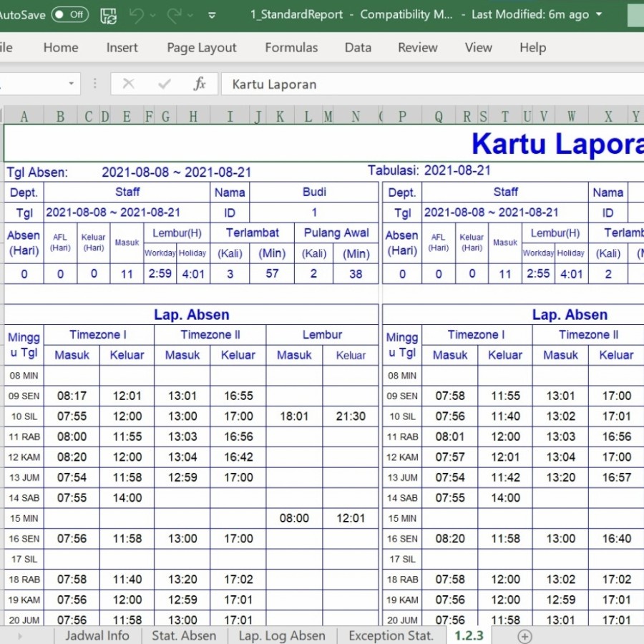Switch to the Exception Stat. sheet tab
Image resolution: width=644 pixels, height=644 pixels.
click(x=391, y=635)
